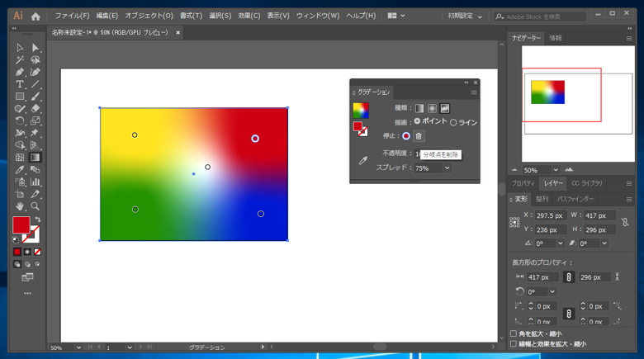Image resolution: width=644 pixels, height=359 pixels.
Task: Select the Zoom magnifier tool
Action: coord(36,206)
